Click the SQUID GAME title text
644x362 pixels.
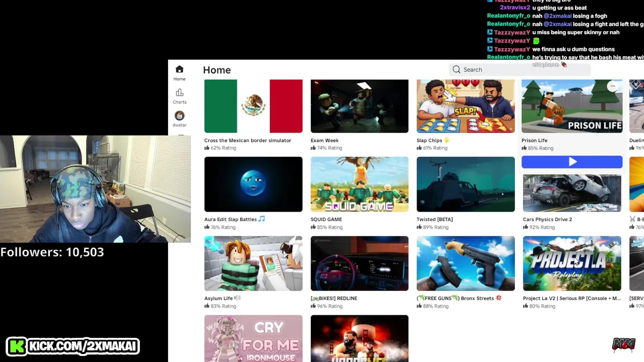[x=326, y=219]
